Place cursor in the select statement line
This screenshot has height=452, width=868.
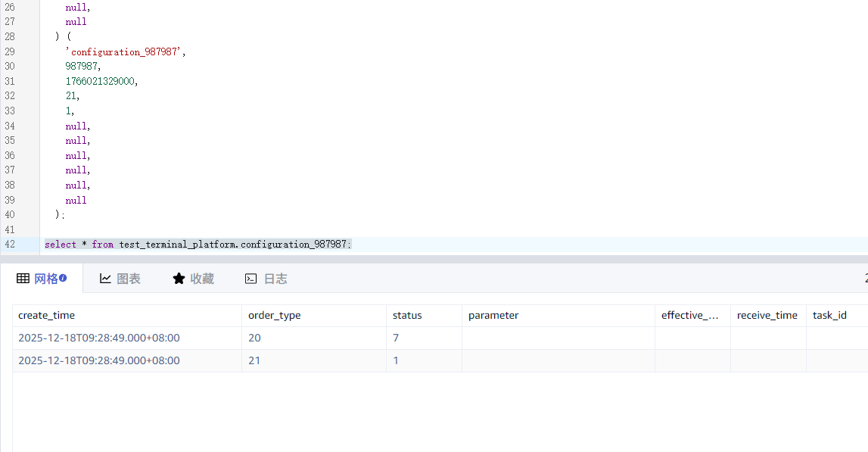click(x=197, y=245)
